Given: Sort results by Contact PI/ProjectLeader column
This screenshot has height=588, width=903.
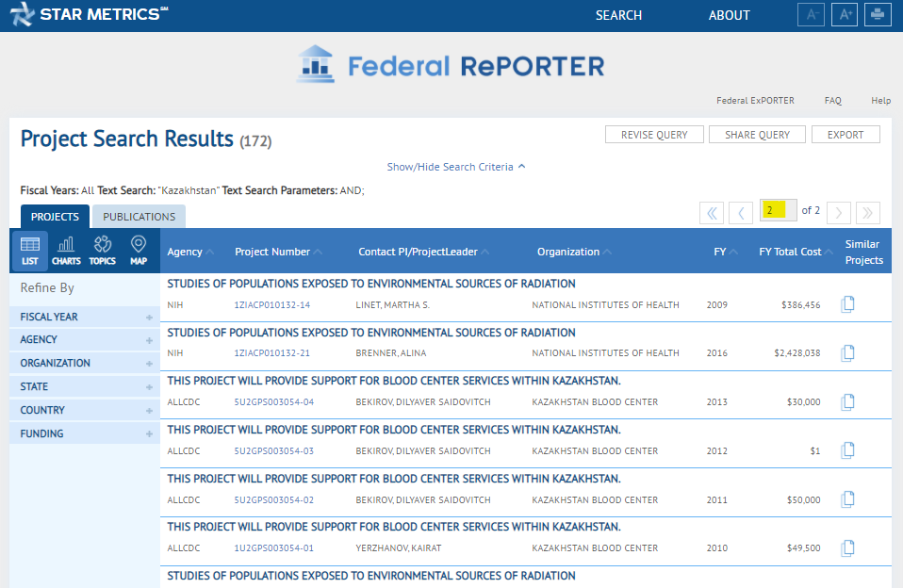Looking at the screenshot, I should tap(423, 252).
